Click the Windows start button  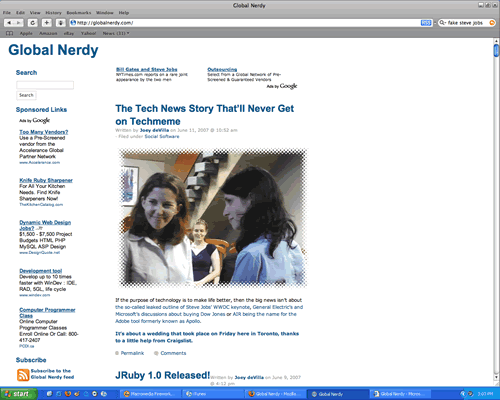point(18,394)
